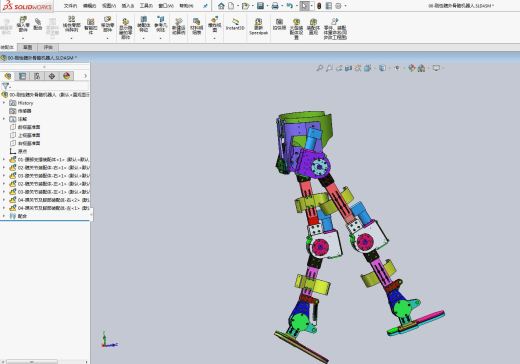Viewport: 520px width, 364px height.
Task: Open the Insert menu
Action: pos(128,6)
